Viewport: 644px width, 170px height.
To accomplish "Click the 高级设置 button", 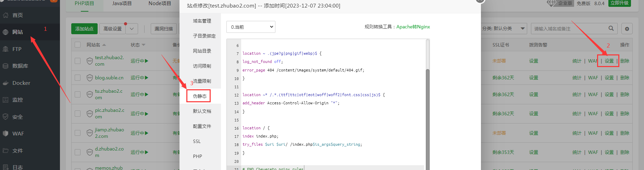I will click(x=113, y=29).
